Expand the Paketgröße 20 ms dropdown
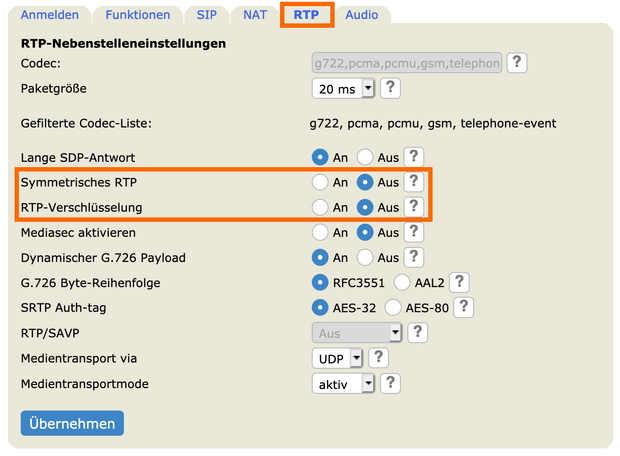This screenshot has width=620, height=456. [343, 88]
